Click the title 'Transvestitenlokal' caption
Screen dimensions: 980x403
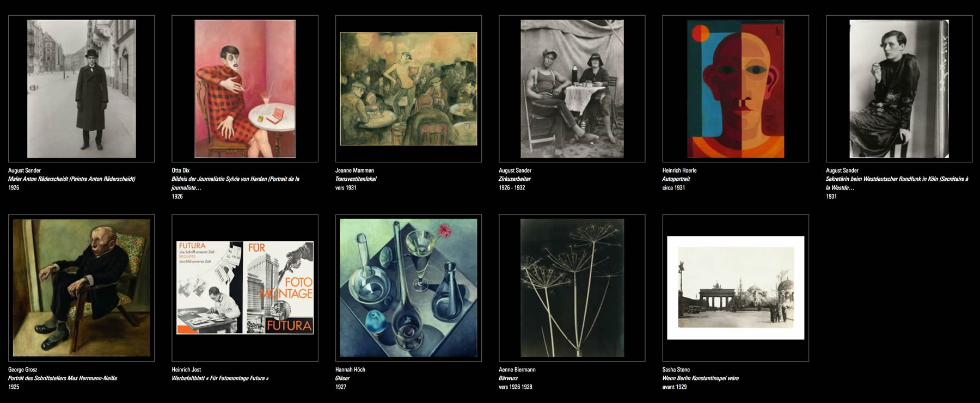tap(356, 179)
